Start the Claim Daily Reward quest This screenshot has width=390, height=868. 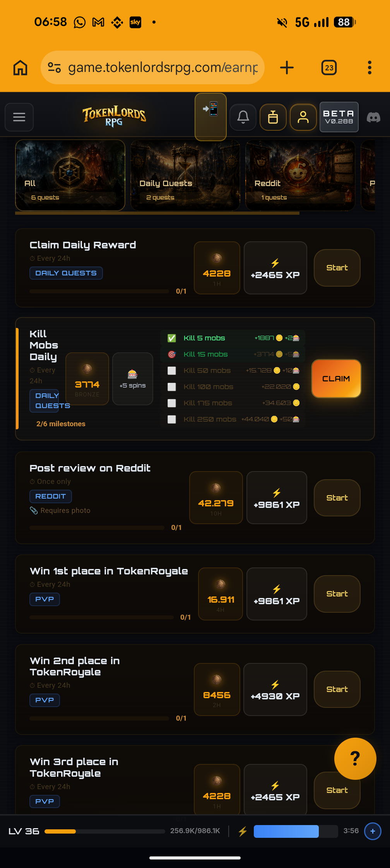pyautogui.click(x=337, y=268)
